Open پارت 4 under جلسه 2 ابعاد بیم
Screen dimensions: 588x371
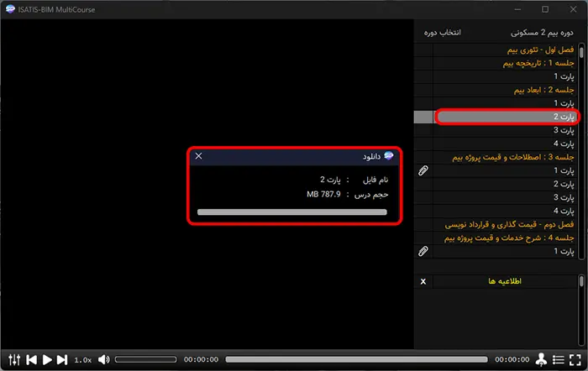(x=504, y=144)
